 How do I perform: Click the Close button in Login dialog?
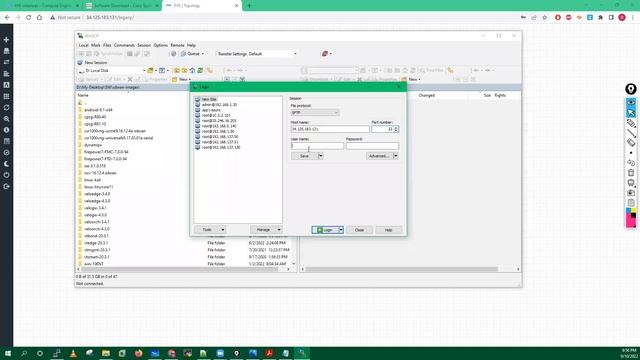tap(359, 230)
